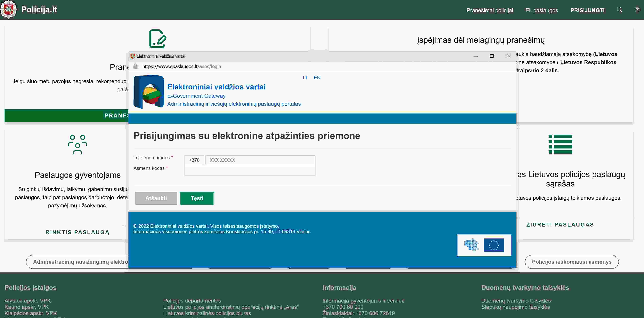
Task: Click the Policija.lt police emblem logo
Action: (x=9, y=10)
